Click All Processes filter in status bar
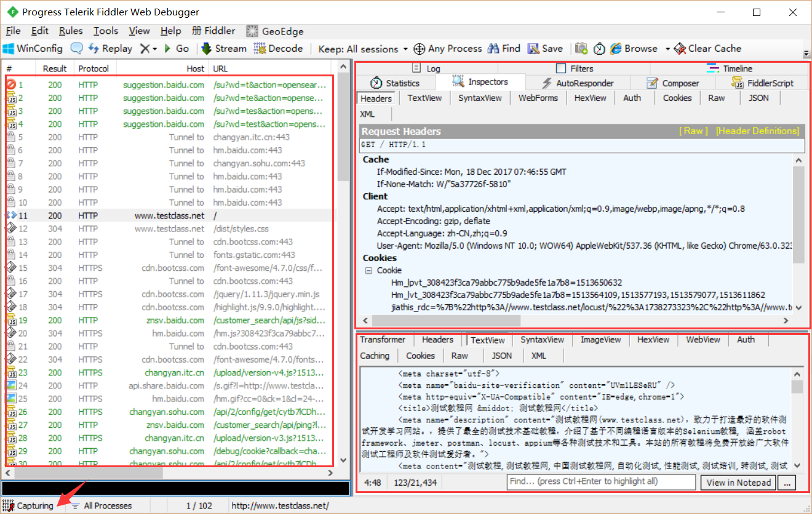The image size is (812, 514). 102,506
